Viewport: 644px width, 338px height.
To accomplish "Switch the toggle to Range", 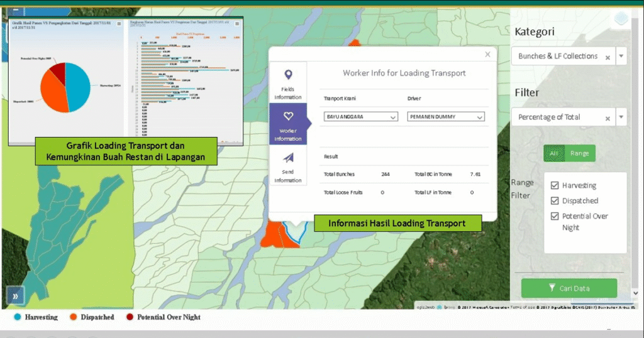I will [579, 153].
